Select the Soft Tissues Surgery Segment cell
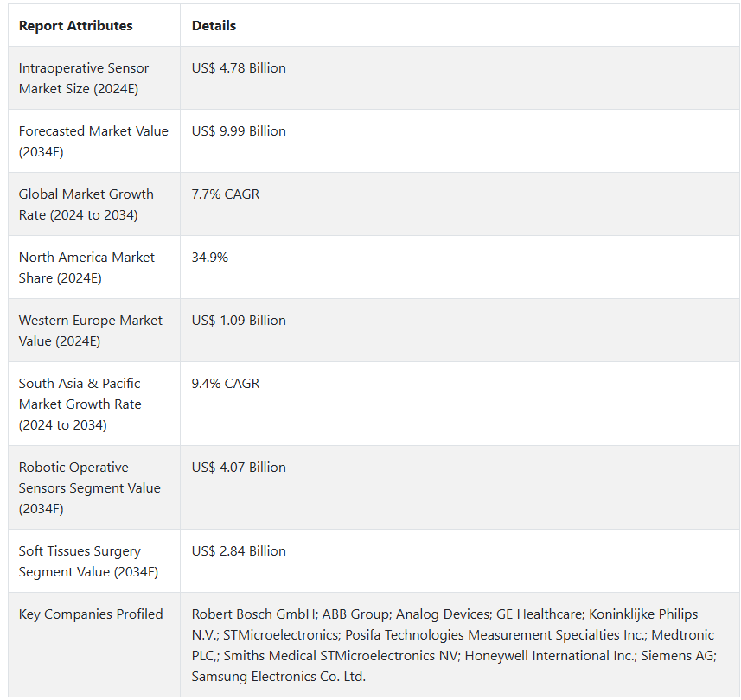This screenshot has height=700, width=741. click(x=80, y=562)
